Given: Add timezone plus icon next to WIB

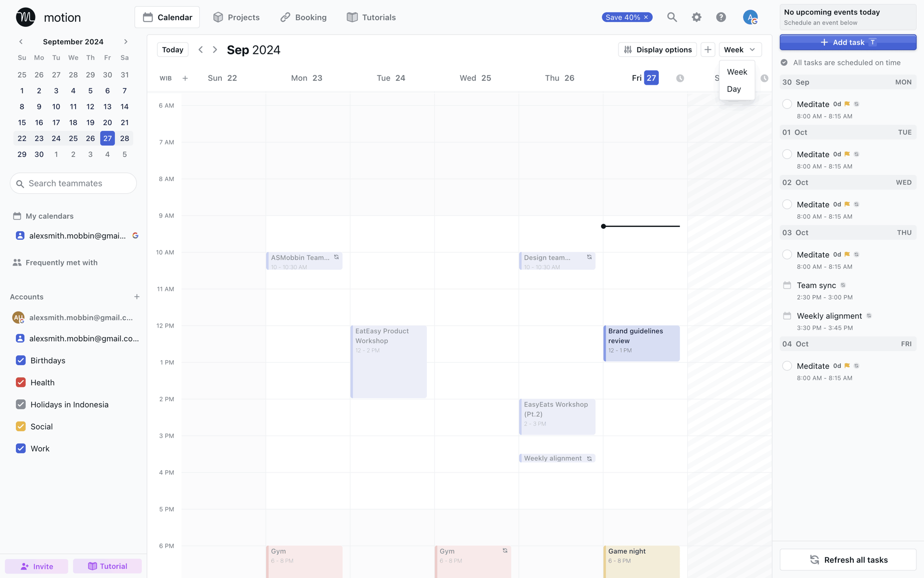Looking at the screenshot, I should pos(185,78).
